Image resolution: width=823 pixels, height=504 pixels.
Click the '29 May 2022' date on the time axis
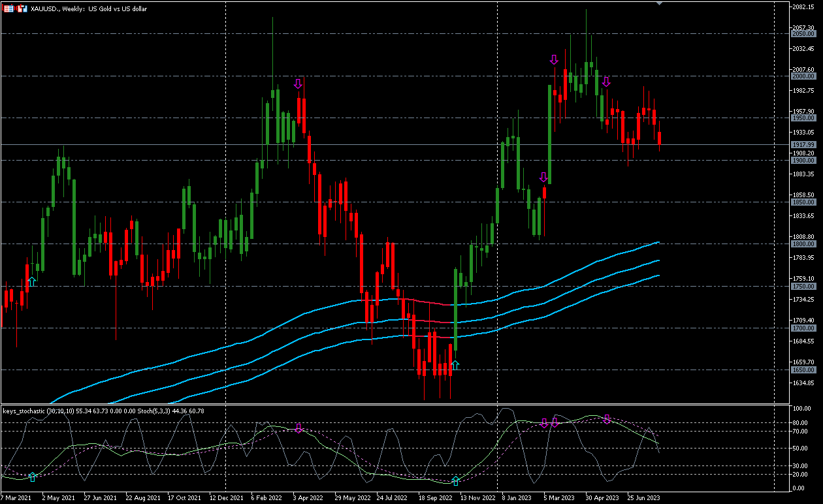pos(351,498)
